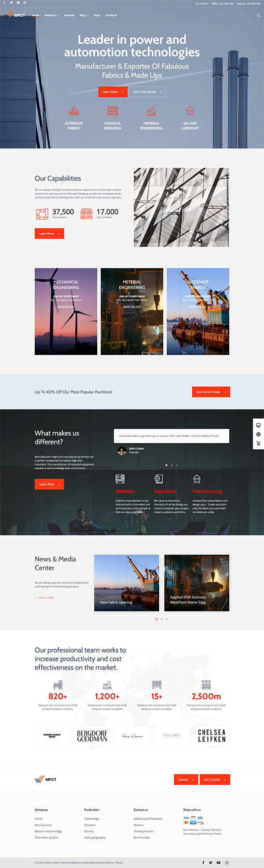Screen dimensions: 264x868
Task: Open the shopping cart icon in side panel
Action: point(258,443)
